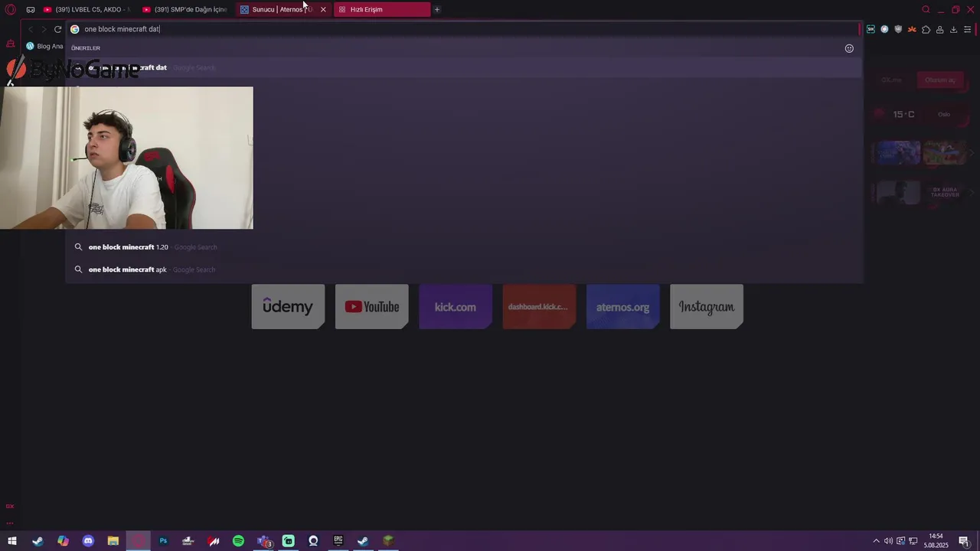Open the Easy Setup sliders icon
The width and height of the screenshot is (980, 551).
click(x=967, y=29)
